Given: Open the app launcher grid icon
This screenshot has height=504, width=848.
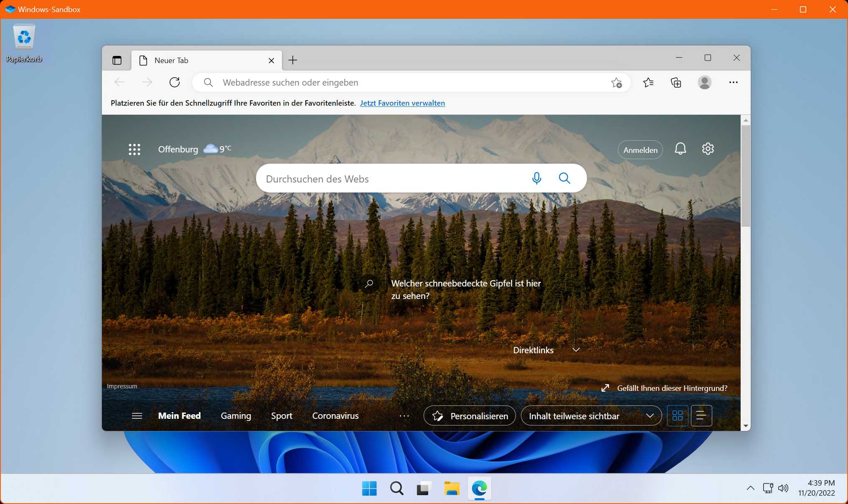Looking at the screenshot, I should point(135,149).
